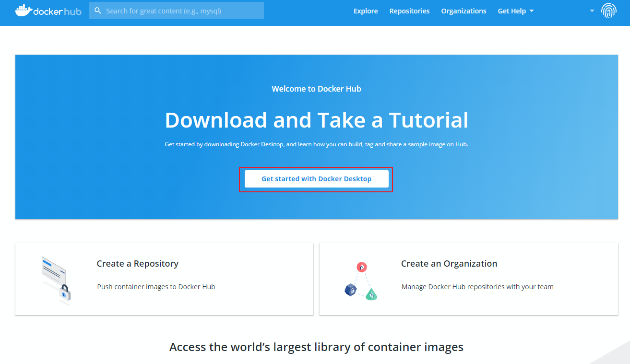Click the Welcome to Docker Hub text
The height and width of the screenshot is (364, 630).
[316, 89]
